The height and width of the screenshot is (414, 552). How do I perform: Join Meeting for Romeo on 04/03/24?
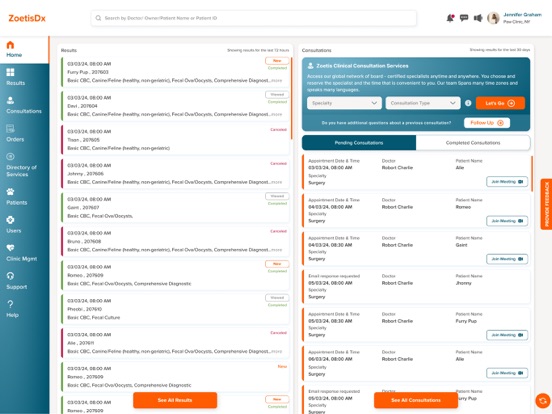click(x=507, y=221)
